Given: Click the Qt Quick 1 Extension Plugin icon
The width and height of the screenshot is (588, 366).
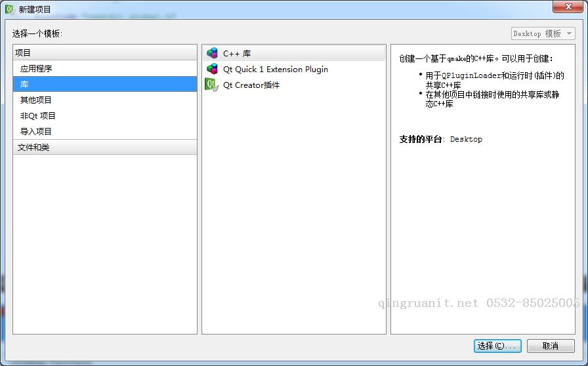Looking at the screenshot, I should 212,69.
